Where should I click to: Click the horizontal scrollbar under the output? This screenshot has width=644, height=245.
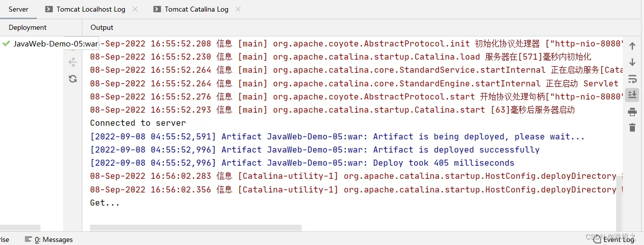[x=195, y=228]
